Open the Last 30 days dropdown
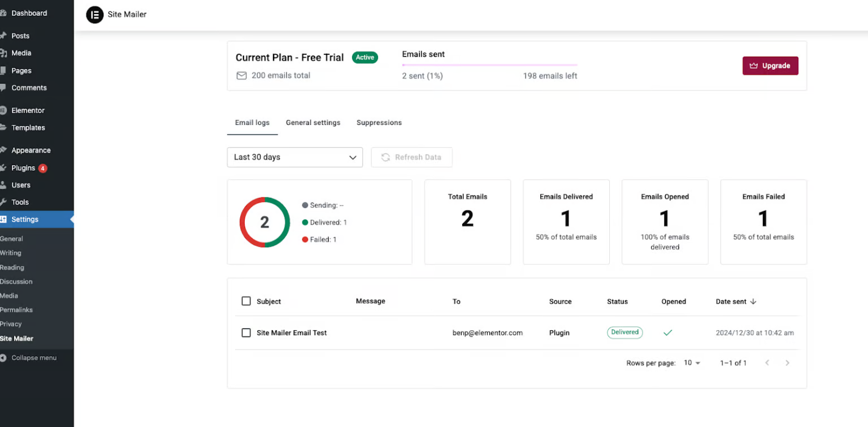The width and height of the screenshot is (868, 427). 294,157
